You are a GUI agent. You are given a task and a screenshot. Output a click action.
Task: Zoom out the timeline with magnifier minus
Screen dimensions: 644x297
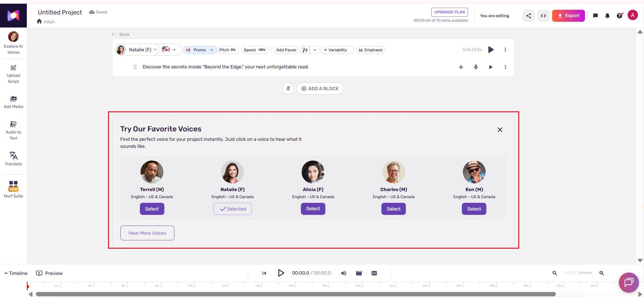point(554,273)
